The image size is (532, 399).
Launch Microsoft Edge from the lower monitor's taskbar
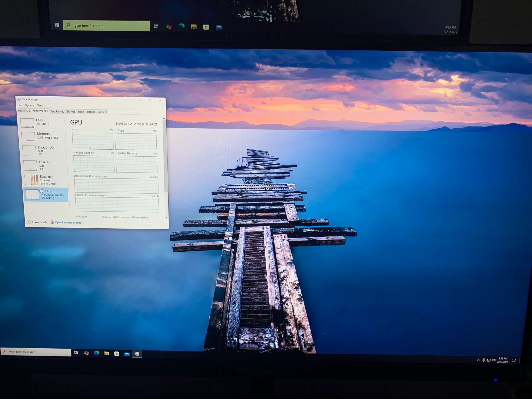pos(96,353)
